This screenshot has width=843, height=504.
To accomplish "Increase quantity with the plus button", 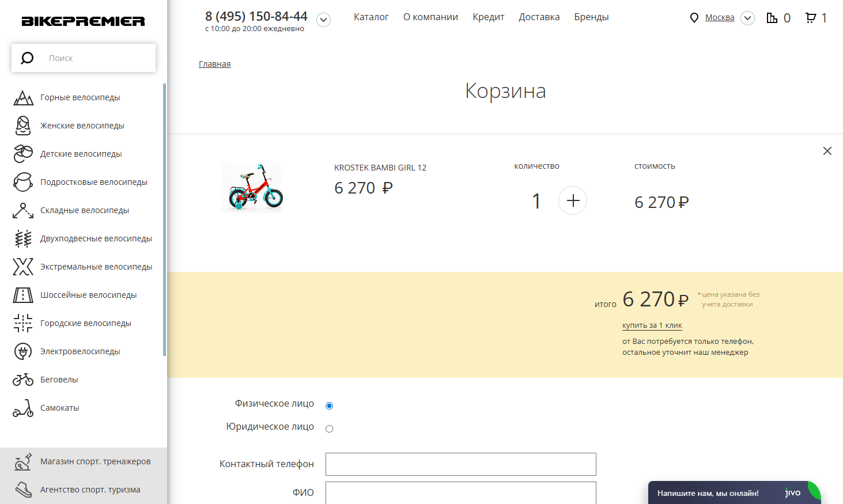I will point(573,200).
